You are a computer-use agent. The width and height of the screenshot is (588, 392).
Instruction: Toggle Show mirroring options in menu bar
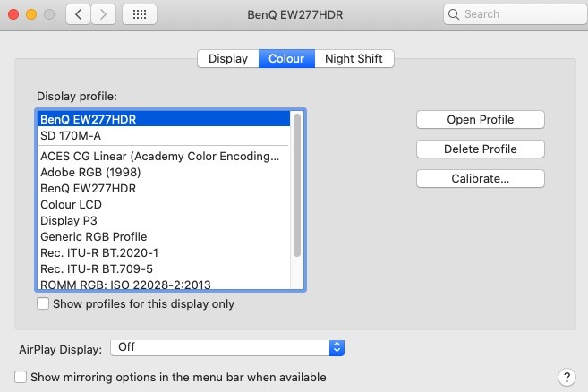pos(21,377)
